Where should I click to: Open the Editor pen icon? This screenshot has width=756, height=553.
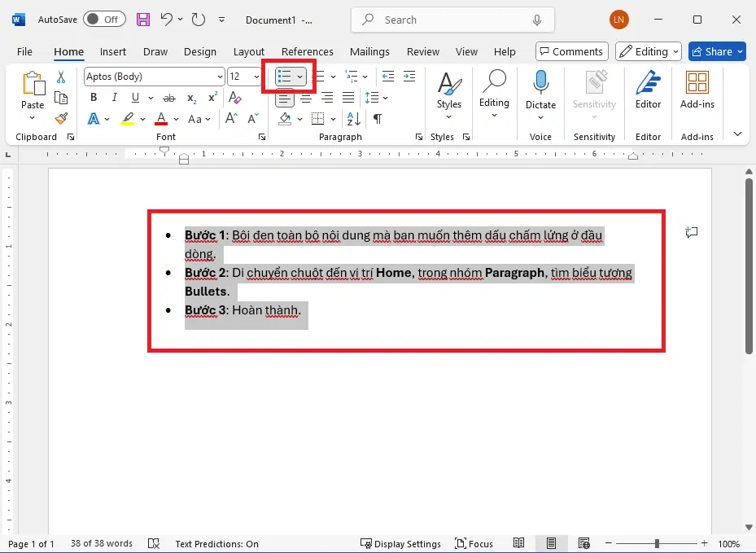click(648, 82)
